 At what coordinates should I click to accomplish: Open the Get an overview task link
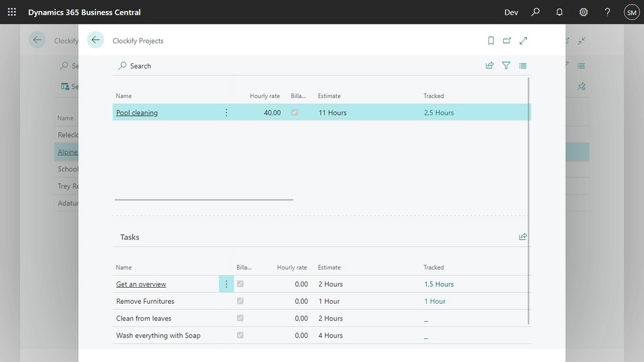141,284
